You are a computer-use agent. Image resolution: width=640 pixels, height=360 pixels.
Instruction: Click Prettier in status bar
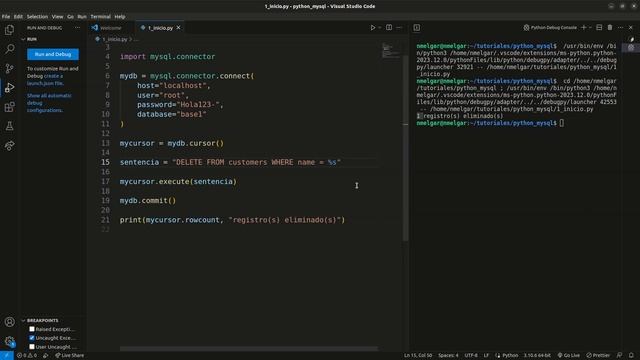point(598,356)
